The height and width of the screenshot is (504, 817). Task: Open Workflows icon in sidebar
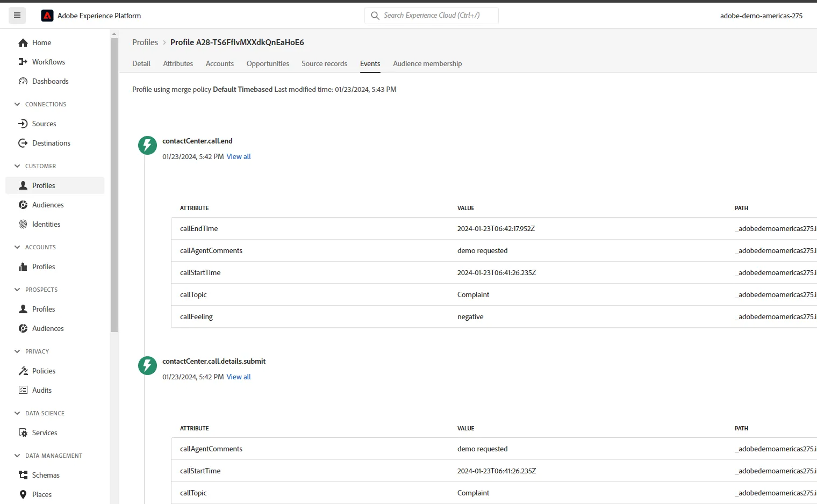[x=23, y=62]
